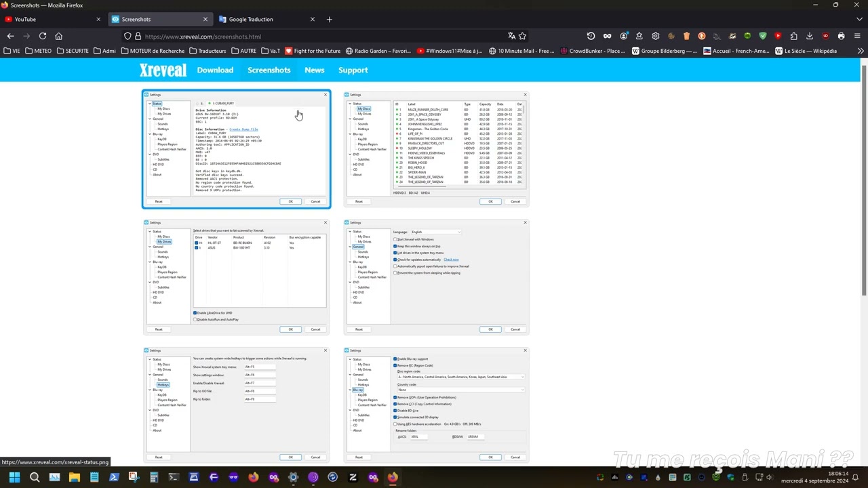Screen dimensions: 868x488
Task: Click the uBlock Origin shield icon
Action: (x=825, y=36)
